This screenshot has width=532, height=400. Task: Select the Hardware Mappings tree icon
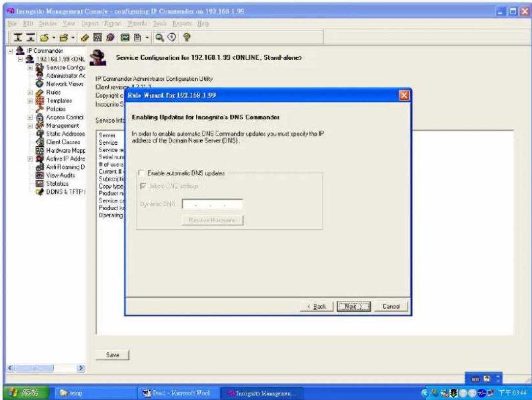40,151
